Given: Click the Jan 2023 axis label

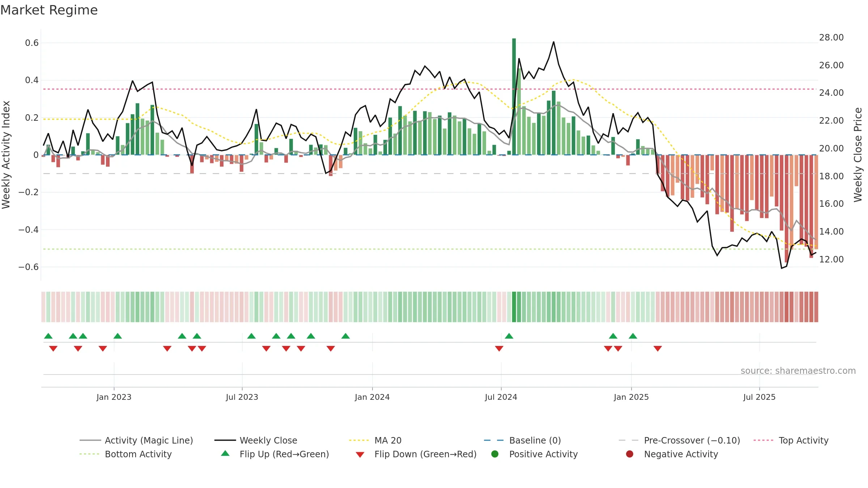Looking at the screenshot, I should pyautogui.click(x=114, y=397).
